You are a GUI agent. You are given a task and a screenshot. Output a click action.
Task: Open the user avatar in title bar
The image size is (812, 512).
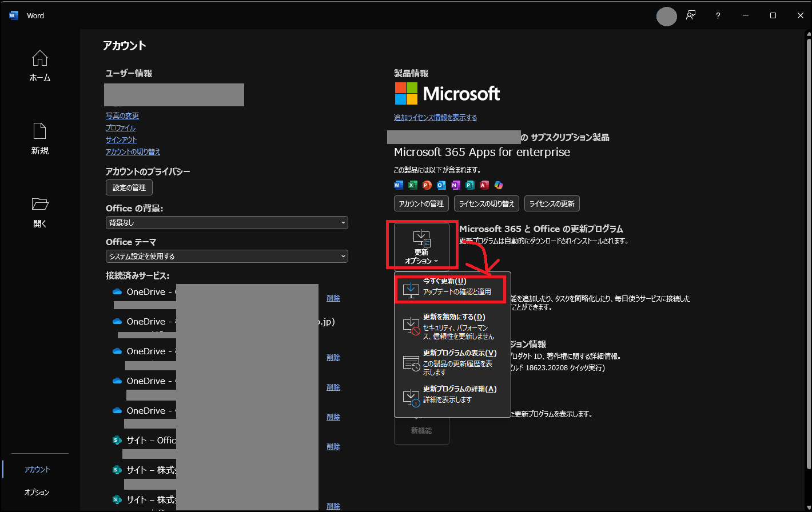[x=666, y=16]
